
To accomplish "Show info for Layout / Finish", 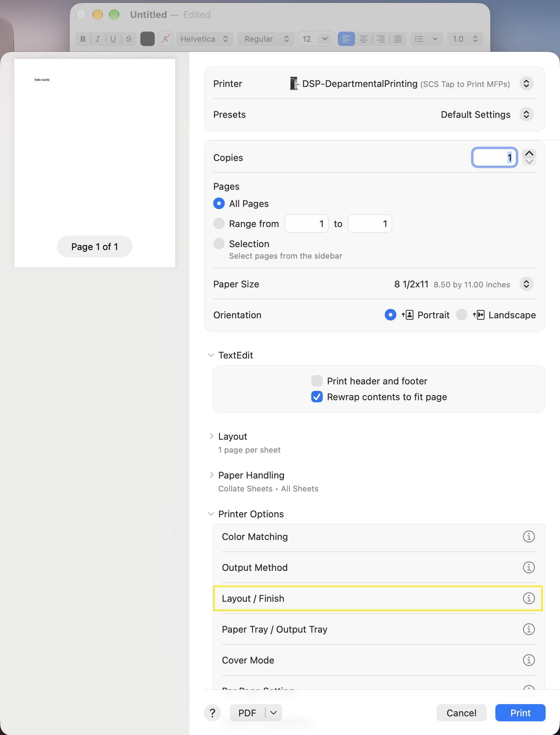I will click(528, 598).
